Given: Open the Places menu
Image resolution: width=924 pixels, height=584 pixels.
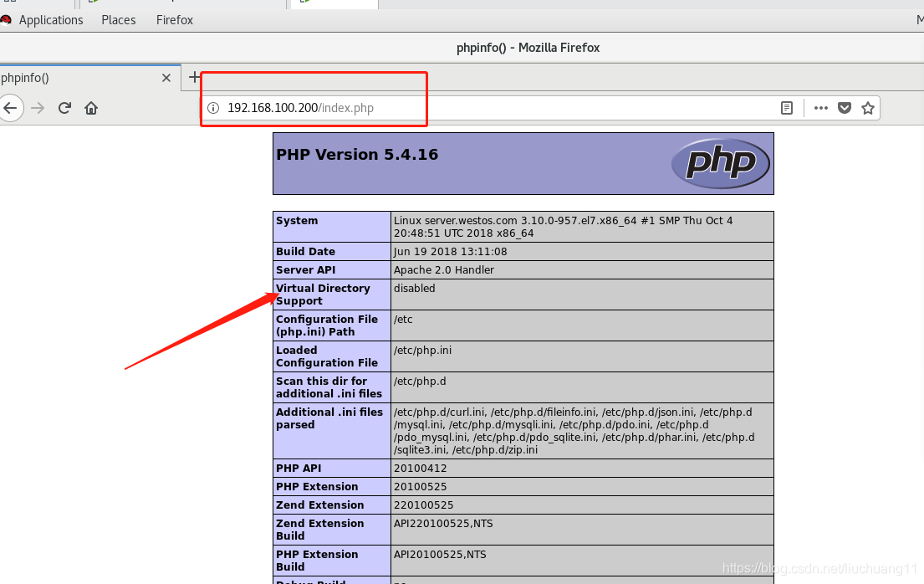Looking at the screenshot, I should 119,20.
